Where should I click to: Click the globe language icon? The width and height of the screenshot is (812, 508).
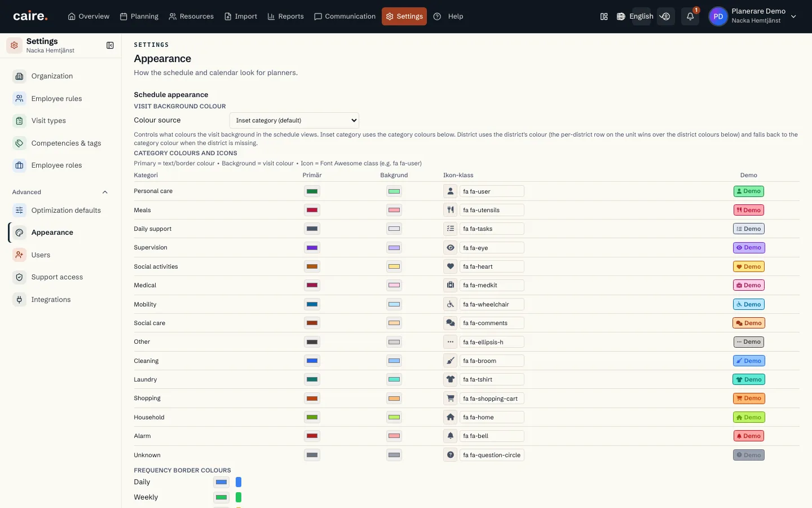click(621, 16)
